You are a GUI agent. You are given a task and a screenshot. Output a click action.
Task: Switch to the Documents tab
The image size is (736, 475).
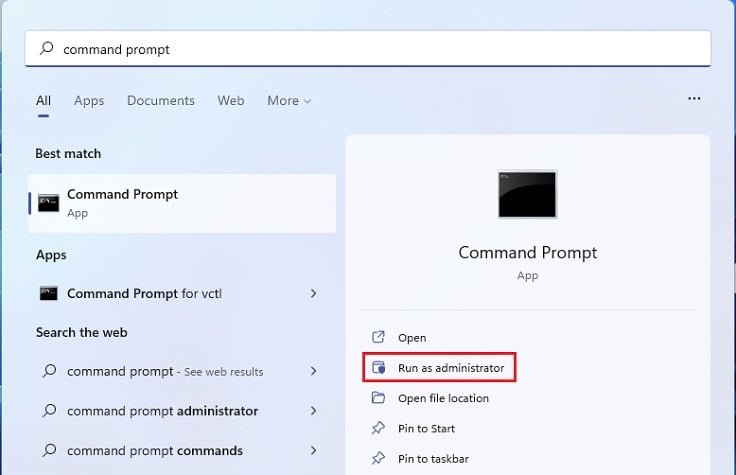161,100
